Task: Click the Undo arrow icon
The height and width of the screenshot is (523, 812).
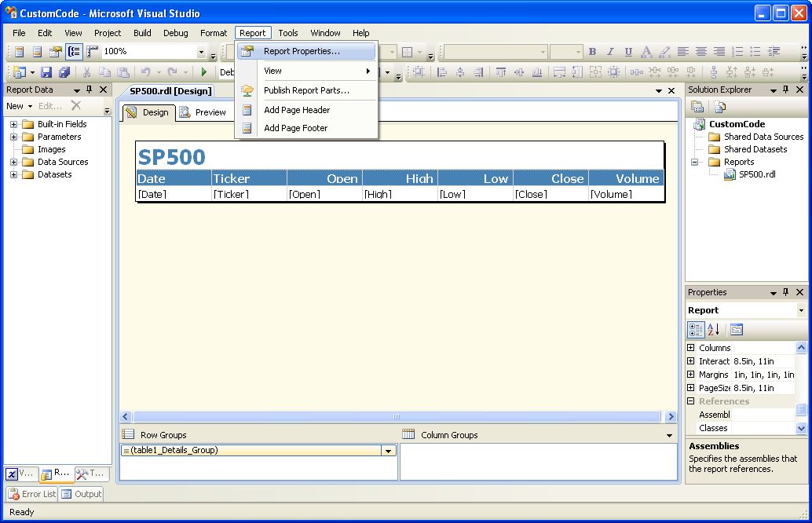Action: tap(145, 72)
